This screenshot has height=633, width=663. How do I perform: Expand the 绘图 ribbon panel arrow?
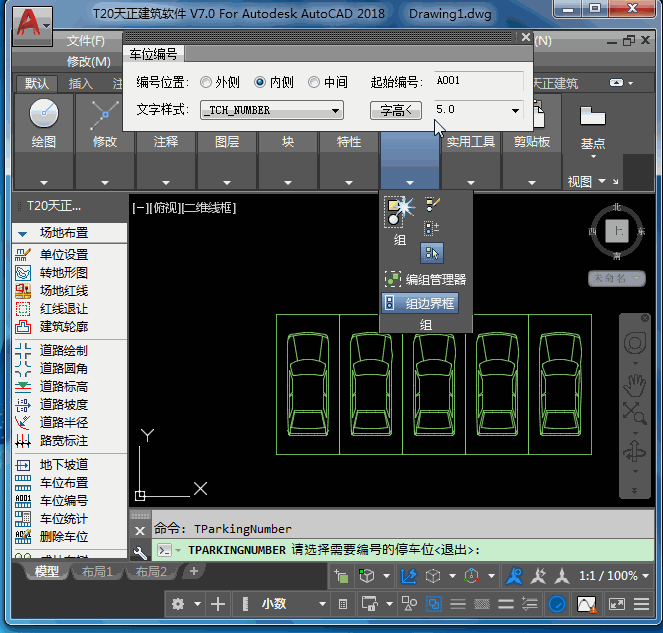click(44, 183)
